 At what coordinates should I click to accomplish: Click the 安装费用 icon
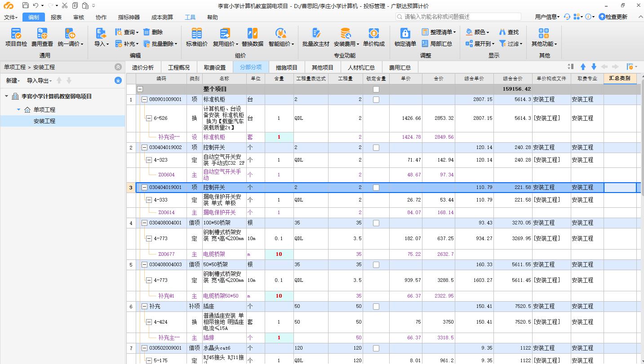pos(346,33)
